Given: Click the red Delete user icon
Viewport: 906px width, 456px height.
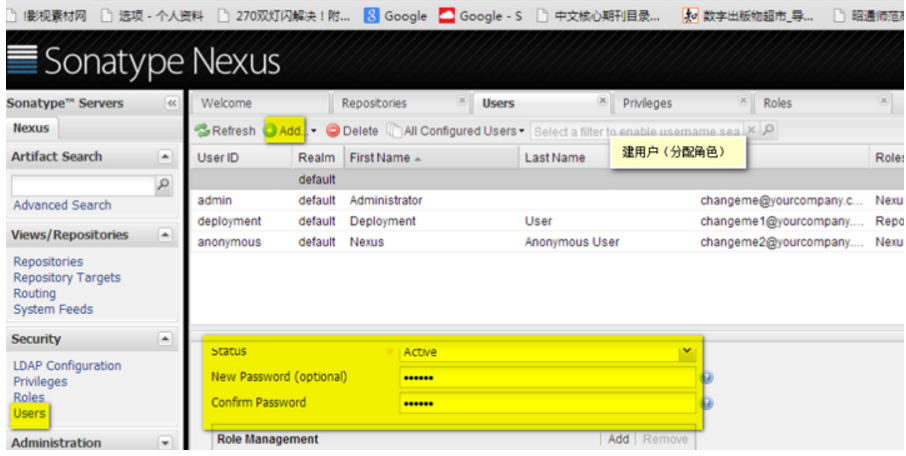Looking at the screenshot, I should [333, 131].
